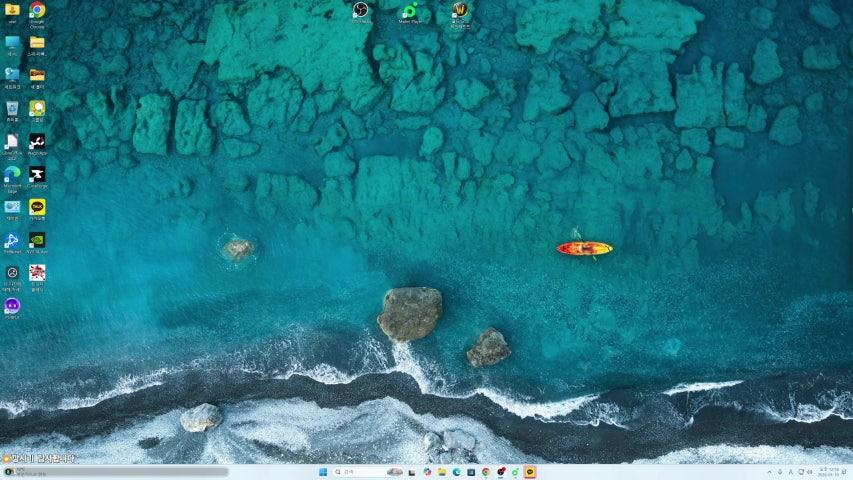Select the LibreOffice document desktop icon
Viewport: 853px width, 480px height.
12,141
